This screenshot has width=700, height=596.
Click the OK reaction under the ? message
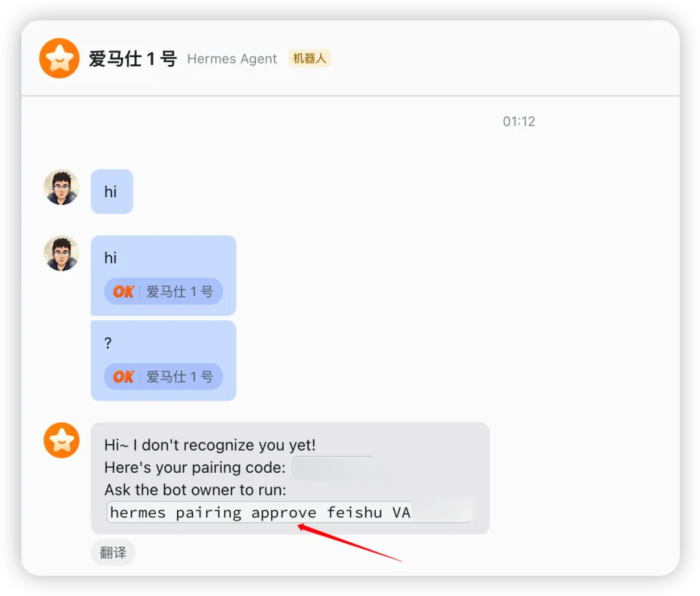click(124, 377)
